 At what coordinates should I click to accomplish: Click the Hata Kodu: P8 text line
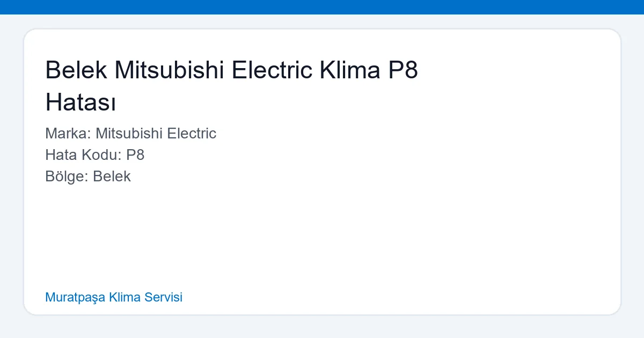point(94,155)
